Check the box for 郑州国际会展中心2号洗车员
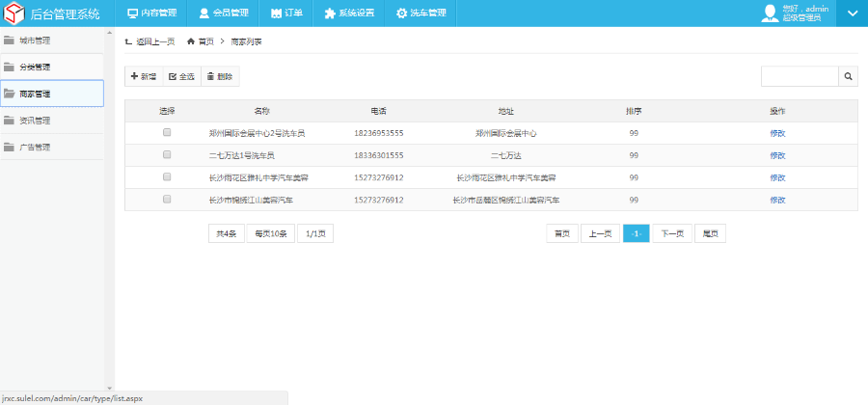The width and height of the screenshot is (868, 405). tap(167, 132)
